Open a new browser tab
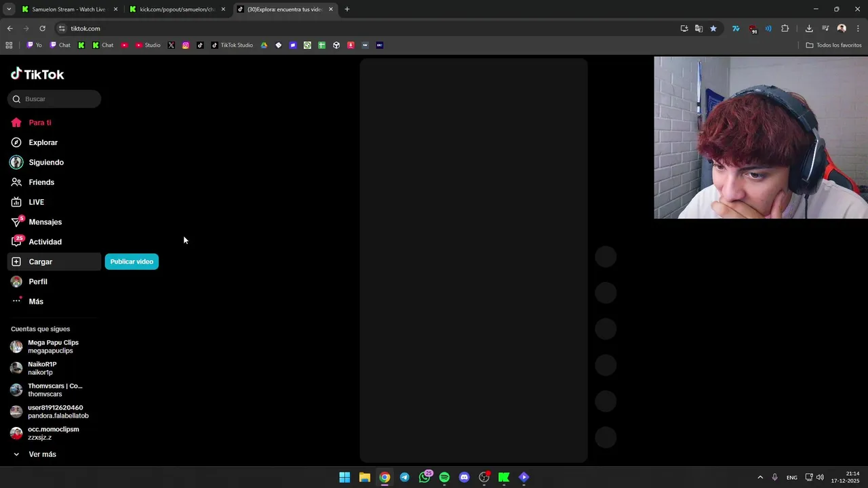Image resolution: width=868 pixels, height=488 pixels. coord(347,9)
